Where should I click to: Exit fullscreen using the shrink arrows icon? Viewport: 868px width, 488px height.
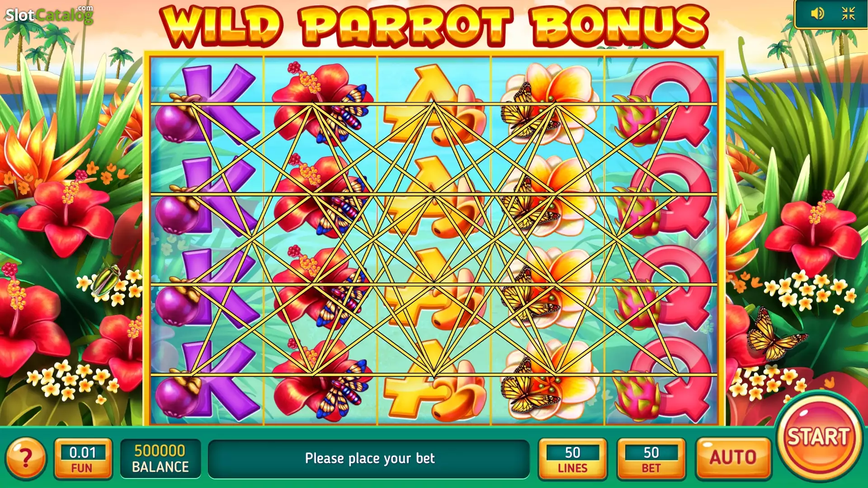(x=848, y=14)
